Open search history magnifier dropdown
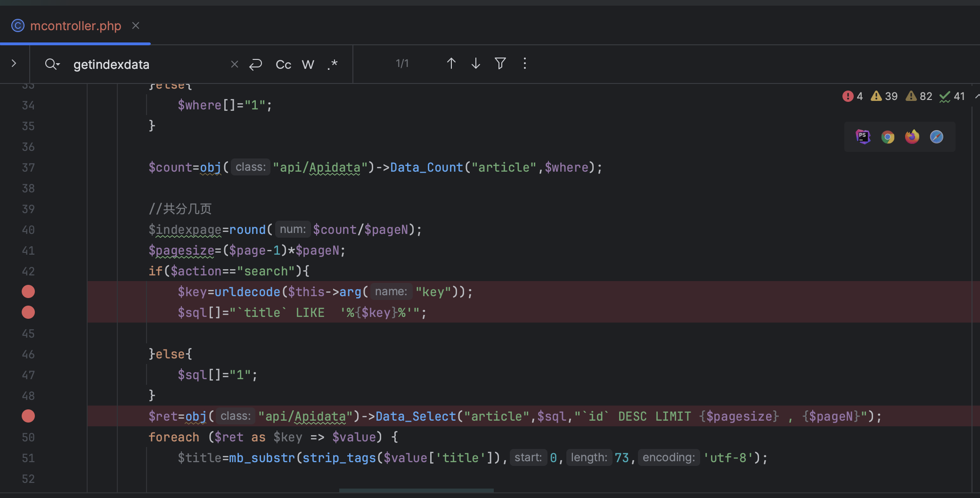 tap(52, 64)
